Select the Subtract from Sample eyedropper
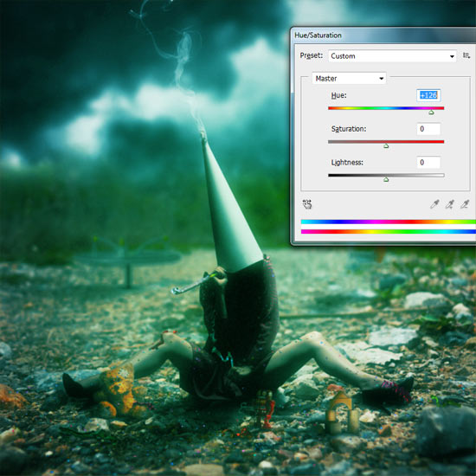This screenshot has height=476, width=476. [465, 204]
